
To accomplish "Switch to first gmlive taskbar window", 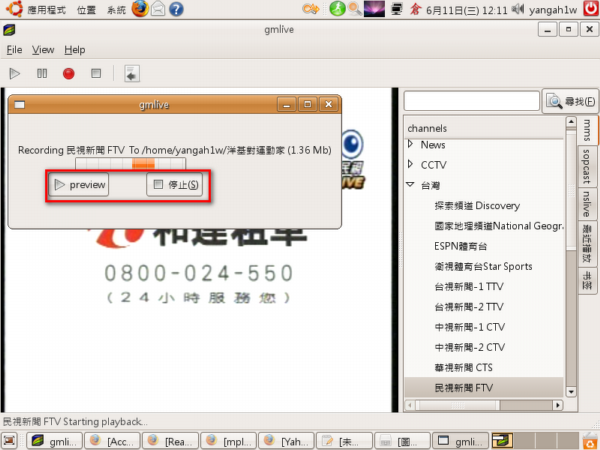I will point(54,441).
